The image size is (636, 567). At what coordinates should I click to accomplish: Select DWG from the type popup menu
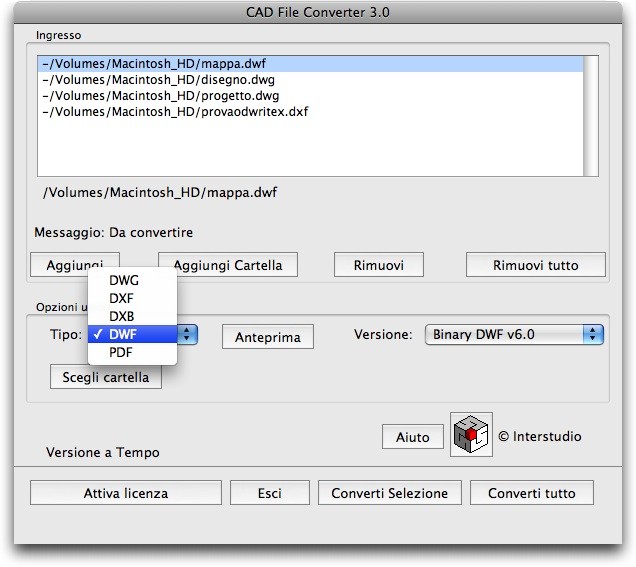[124, 281]
